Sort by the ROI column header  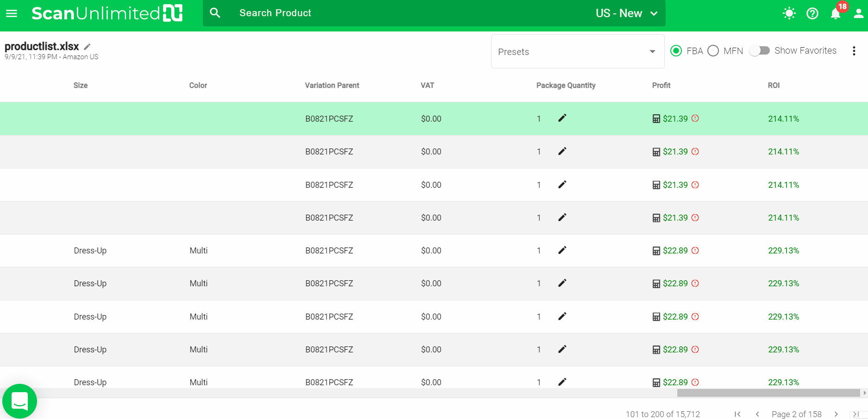click(x=774, y=86)
